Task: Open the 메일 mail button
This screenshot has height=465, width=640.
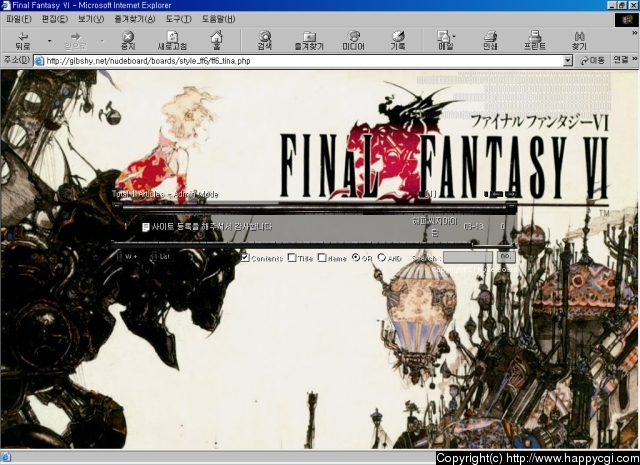Action: [x=444, y=41]
